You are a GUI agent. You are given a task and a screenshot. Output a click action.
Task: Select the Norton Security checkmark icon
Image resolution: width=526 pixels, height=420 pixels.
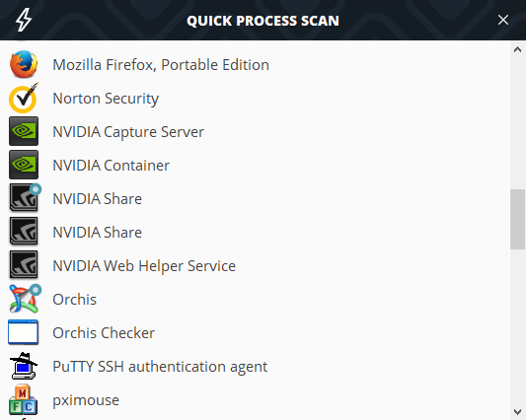tap(24, 98)
